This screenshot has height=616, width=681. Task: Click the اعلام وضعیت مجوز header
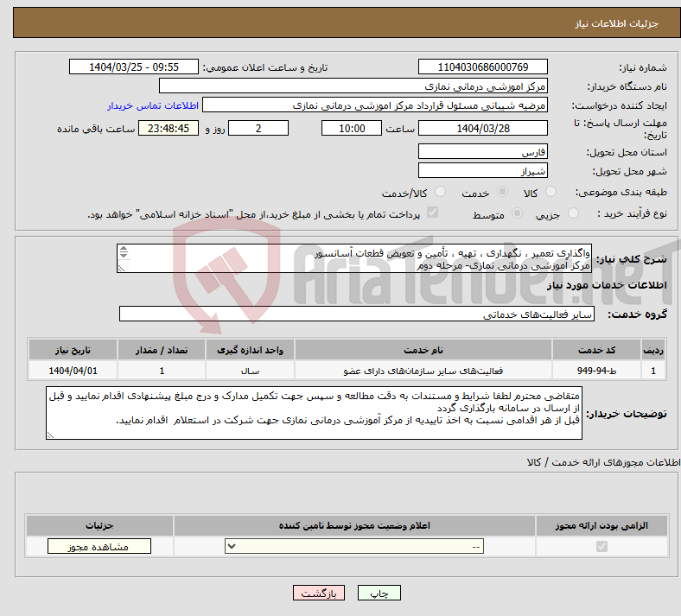pos(354,525)
